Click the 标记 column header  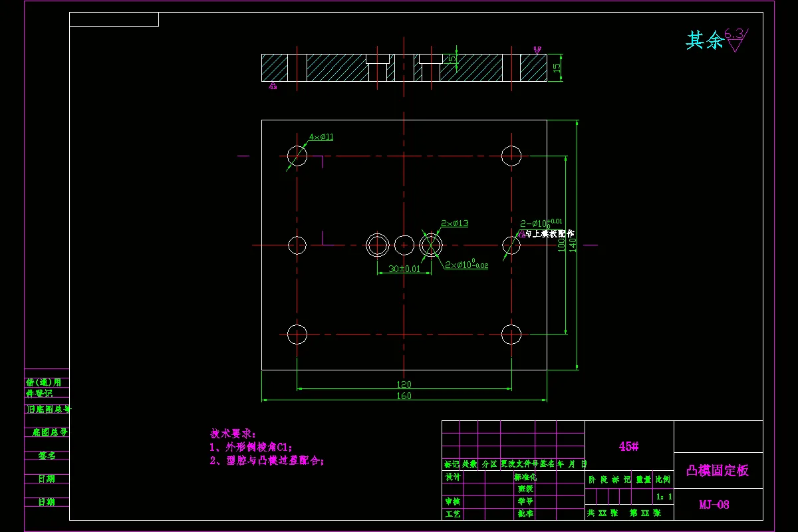click(x=452, y=464)
